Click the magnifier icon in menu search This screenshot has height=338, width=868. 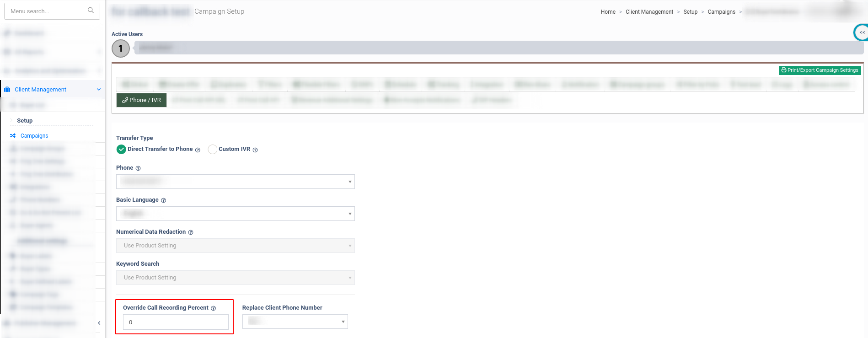91,11
